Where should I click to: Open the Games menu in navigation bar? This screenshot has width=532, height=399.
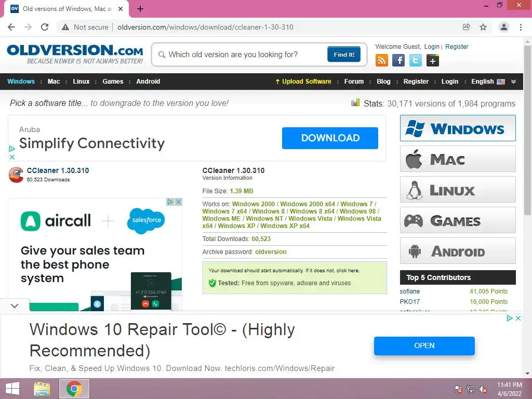coord(113,82)
